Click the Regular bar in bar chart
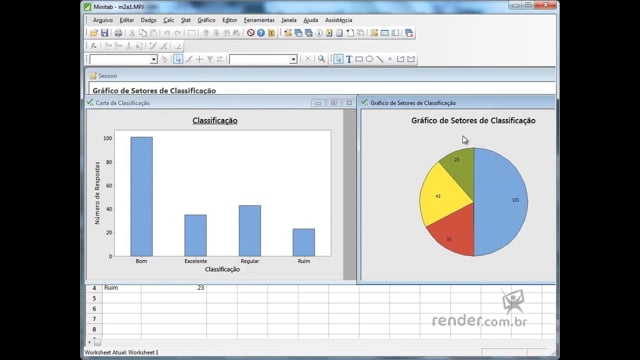The width and height of the screenshot is (640, 360). (x=250, y=231)
